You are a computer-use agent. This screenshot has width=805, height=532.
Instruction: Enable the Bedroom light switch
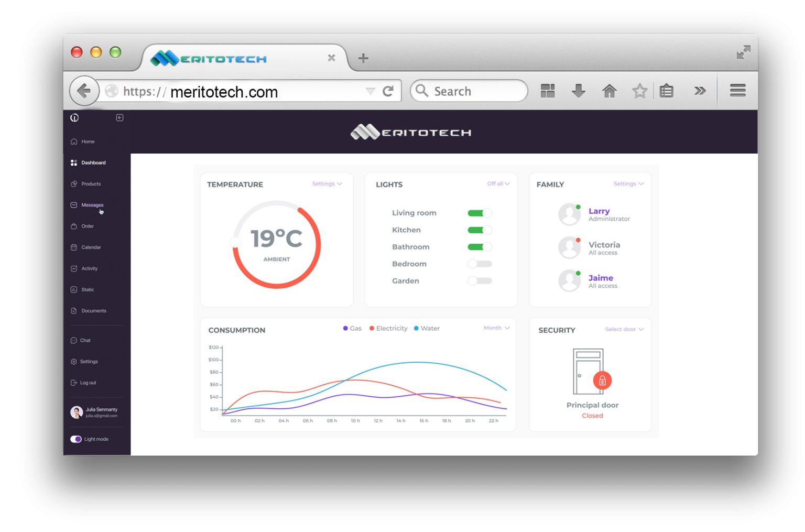(x=480, y=264)
